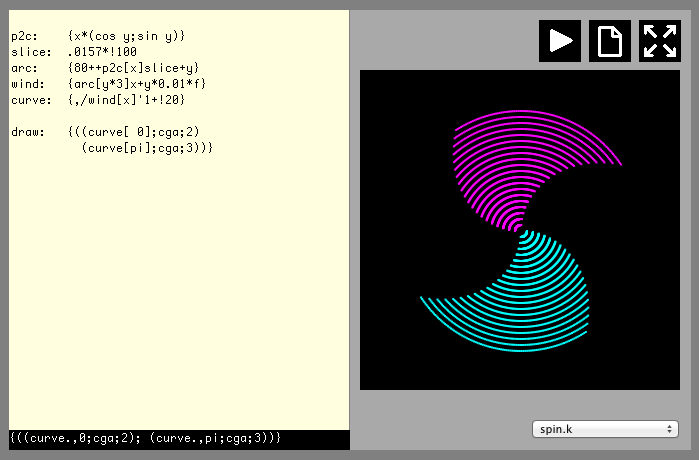Place cursor on the arc definition line
This screenshot has width=699, height=460.
pos(105,68)
